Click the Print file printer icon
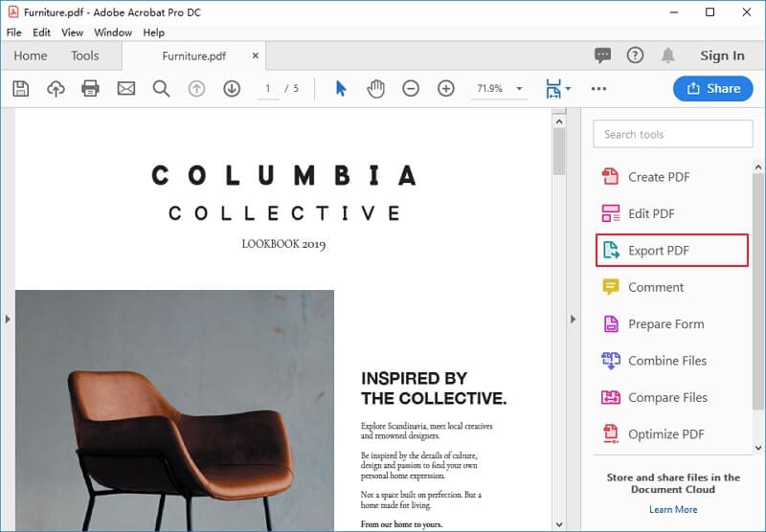 (90, 88)
